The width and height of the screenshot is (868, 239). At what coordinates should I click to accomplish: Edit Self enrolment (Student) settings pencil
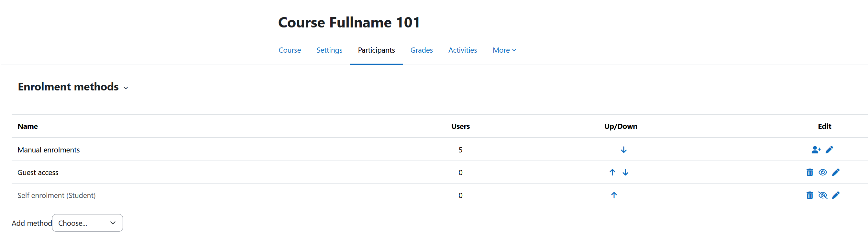pyautogui.click(x=836, y=195)
